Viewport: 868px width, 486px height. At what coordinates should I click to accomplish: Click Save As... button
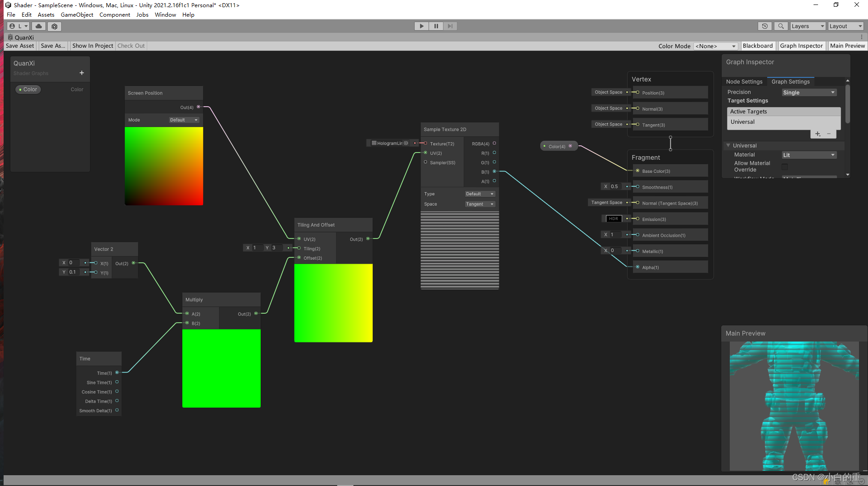click(x=53, y=46)
